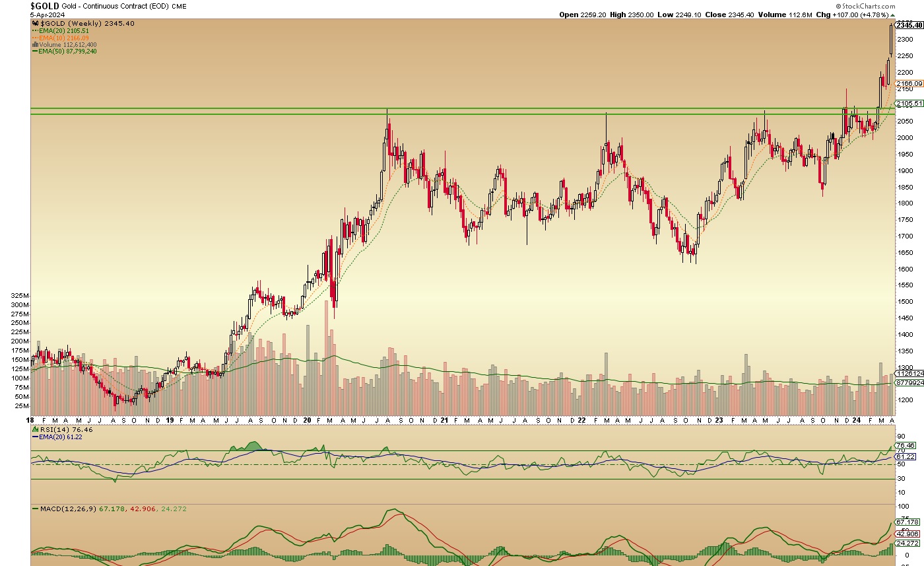
Task: Click the 2166.09 orange EMA price label
Action: 908,83
